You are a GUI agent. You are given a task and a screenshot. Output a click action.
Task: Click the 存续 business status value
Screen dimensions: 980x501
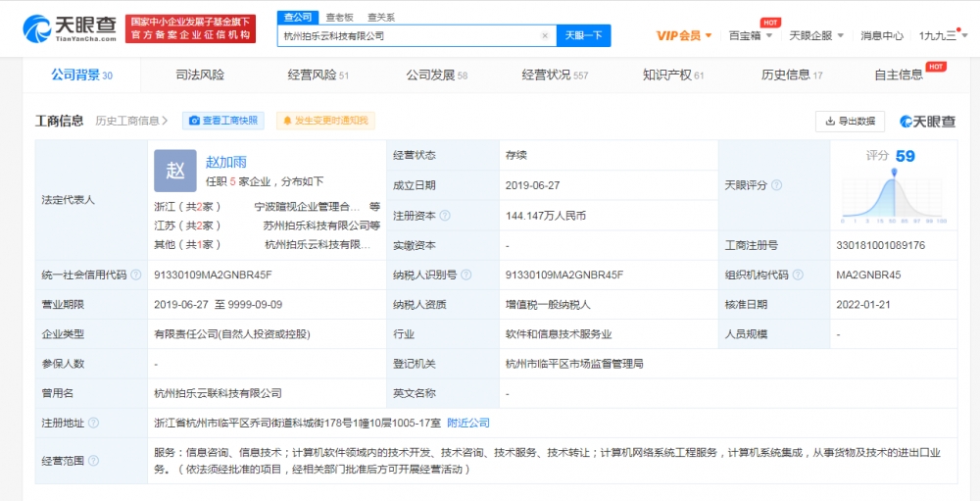[516, 156]
